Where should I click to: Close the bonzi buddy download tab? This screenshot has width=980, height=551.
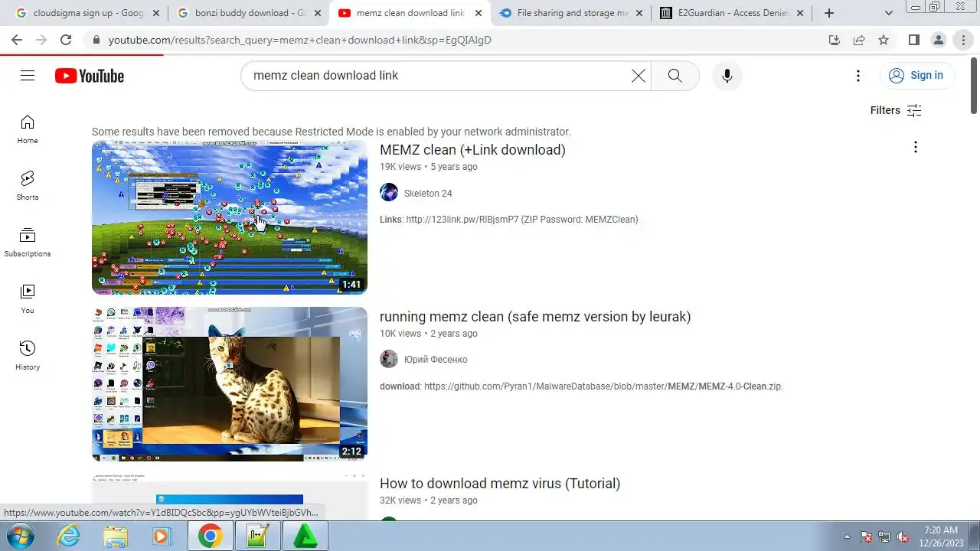tap(318, 13)
